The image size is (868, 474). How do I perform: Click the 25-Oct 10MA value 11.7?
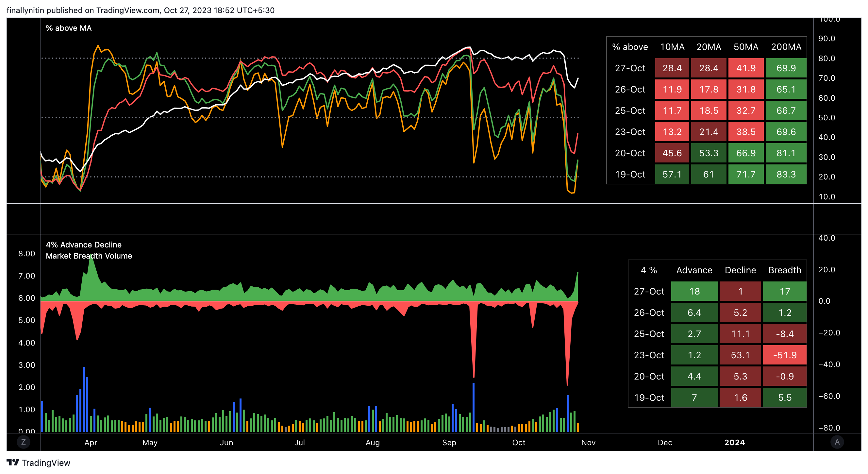point(672,110)
